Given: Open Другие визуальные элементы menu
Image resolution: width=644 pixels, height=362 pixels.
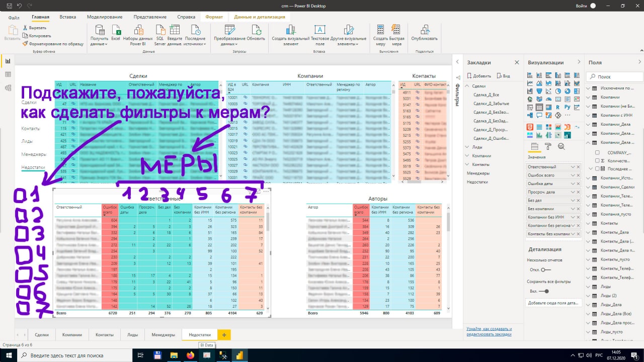Looking at the screenshot, I should pyautogui.click(x=348, y=35).
